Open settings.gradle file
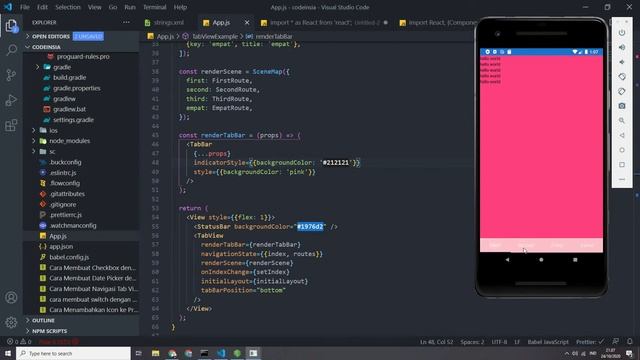The width and height of the screenshot is (640, 360). (x=73, y=120)
